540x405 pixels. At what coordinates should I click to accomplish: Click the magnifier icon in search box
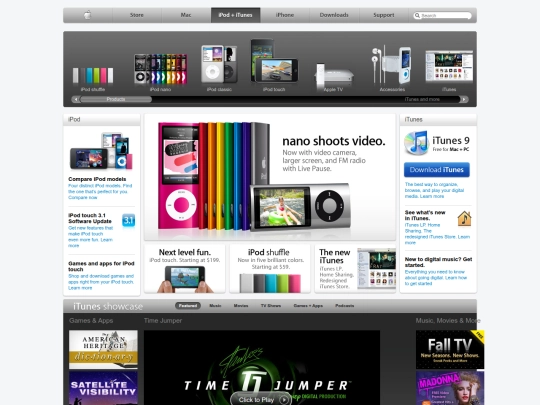point(417,15)
